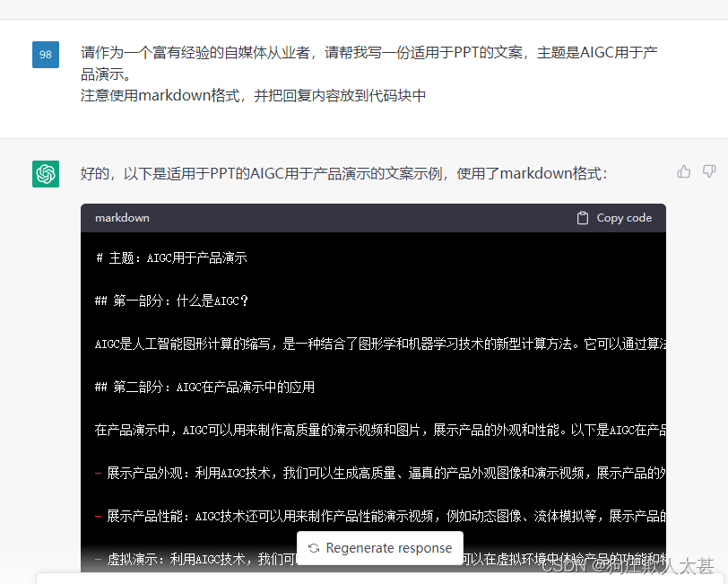Click the bullet line '展示产品性能'

(x=380, y=516)
